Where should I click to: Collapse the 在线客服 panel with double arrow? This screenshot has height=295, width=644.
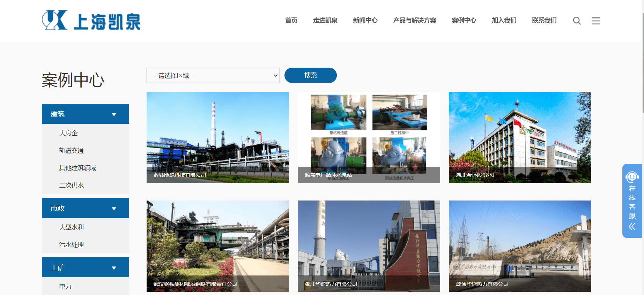tap(632, 227)
